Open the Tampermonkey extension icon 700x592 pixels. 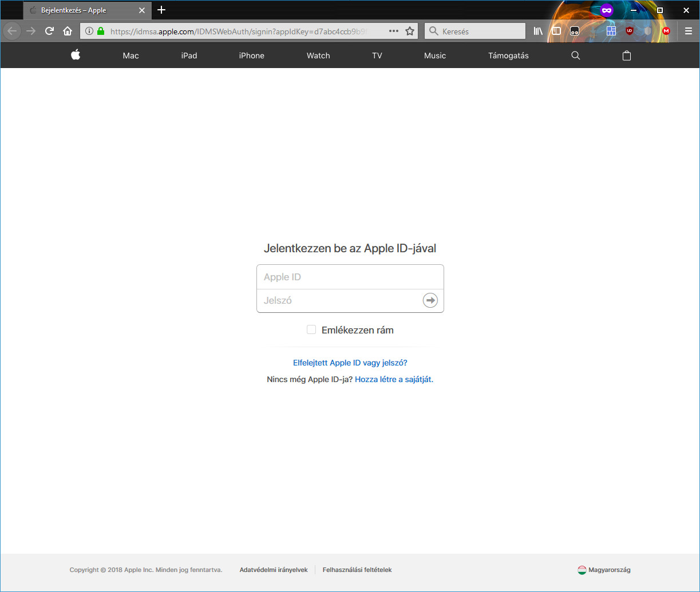(x=575, y=31)
